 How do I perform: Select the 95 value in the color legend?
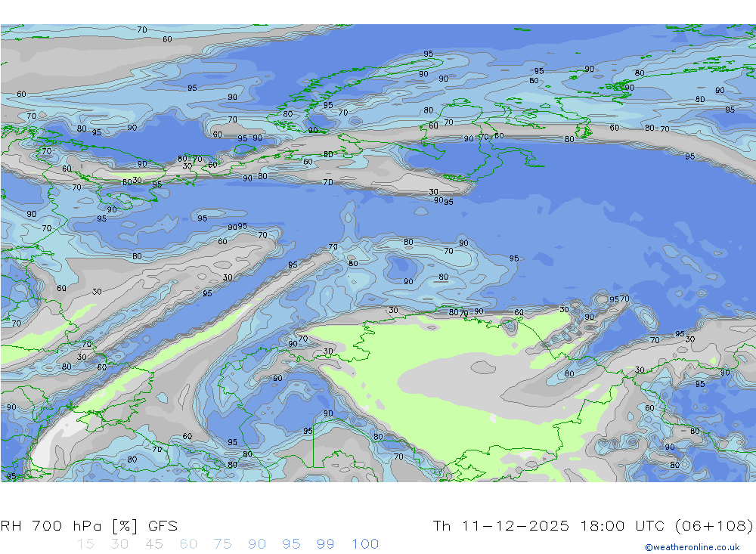coord(291,544)
